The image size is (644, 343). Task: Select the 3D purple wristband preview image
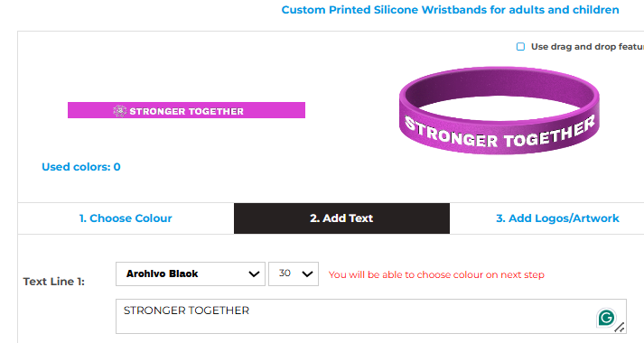coord(499,111)
